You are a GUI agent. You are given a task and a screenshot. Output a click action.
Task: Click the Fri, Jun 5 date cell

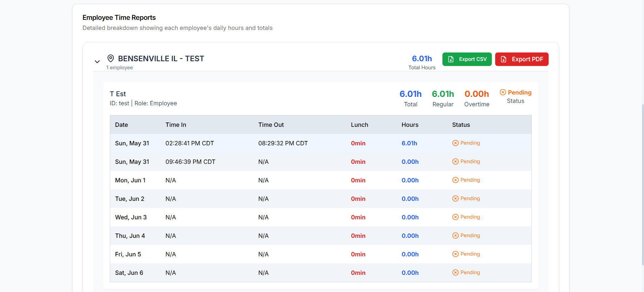(128, 254)
